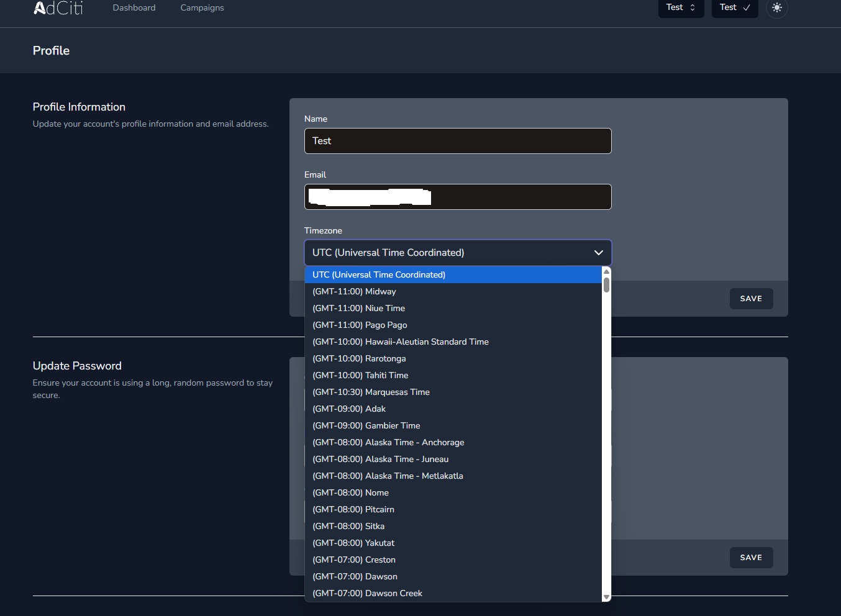Open the Test team switcher dropdown

(x=681, y=7)
